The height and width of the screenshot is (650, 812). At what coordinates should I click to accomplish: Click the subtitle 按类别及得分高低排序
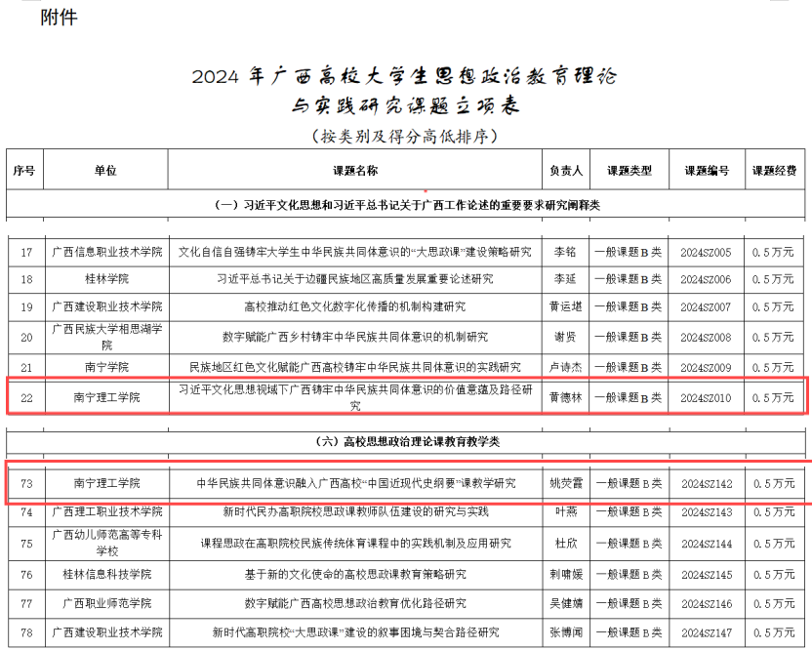pos(404,136)
